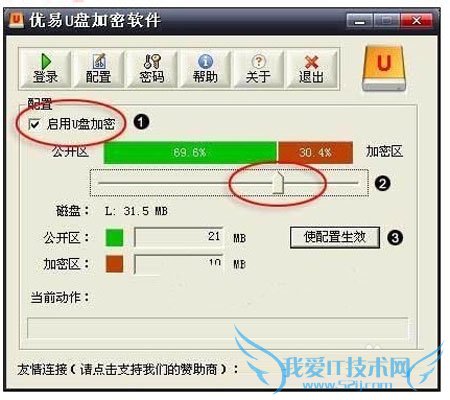Screen dimensions: 450x400
Task: Click the green 69.6% public zone bar
Action: (190, 153)
